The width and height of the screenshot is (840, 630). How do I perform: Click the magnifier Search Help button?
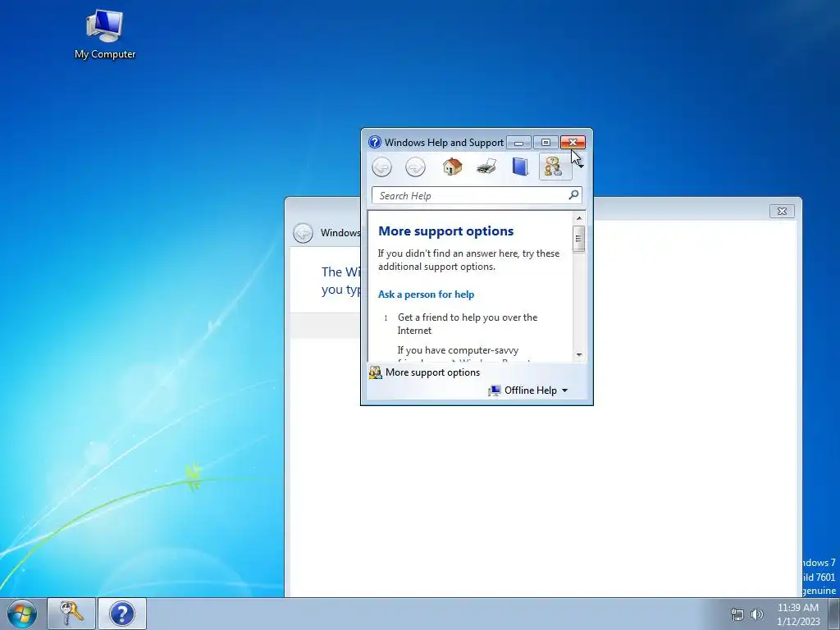coord(573,195)
